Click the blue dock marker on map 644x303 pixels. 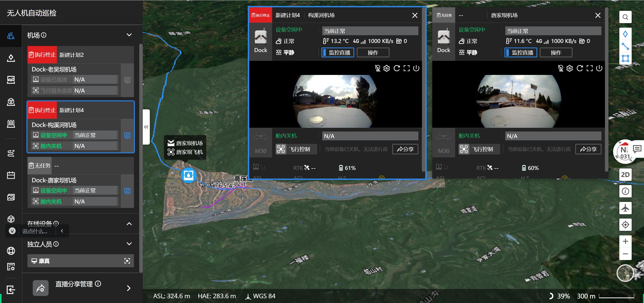coord(188,175)
